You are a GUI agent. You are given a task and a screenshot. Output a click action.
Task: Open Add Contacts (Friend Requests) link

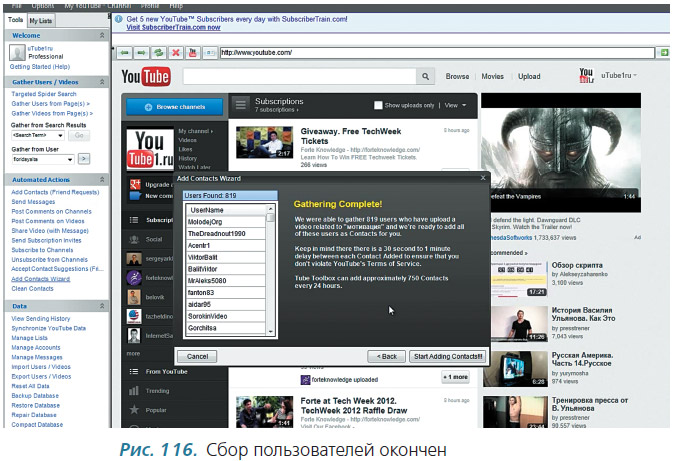point(55,192)
